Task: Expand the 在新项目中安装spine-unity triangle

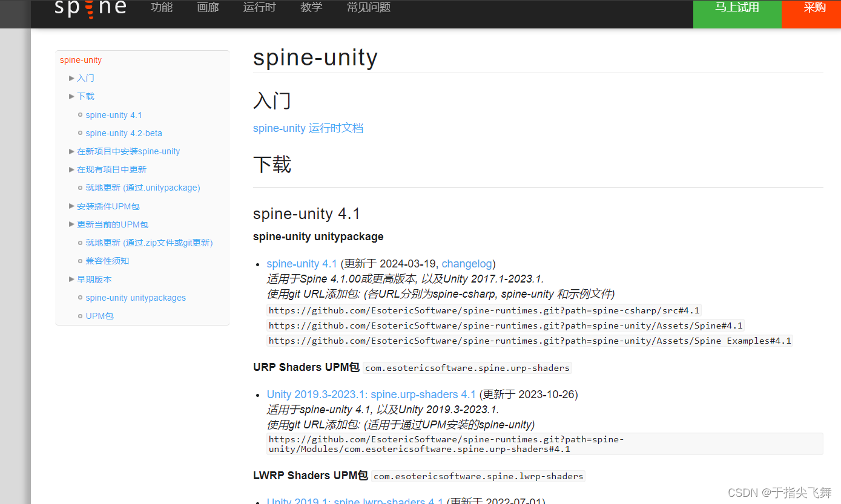Action: (71, 151)
